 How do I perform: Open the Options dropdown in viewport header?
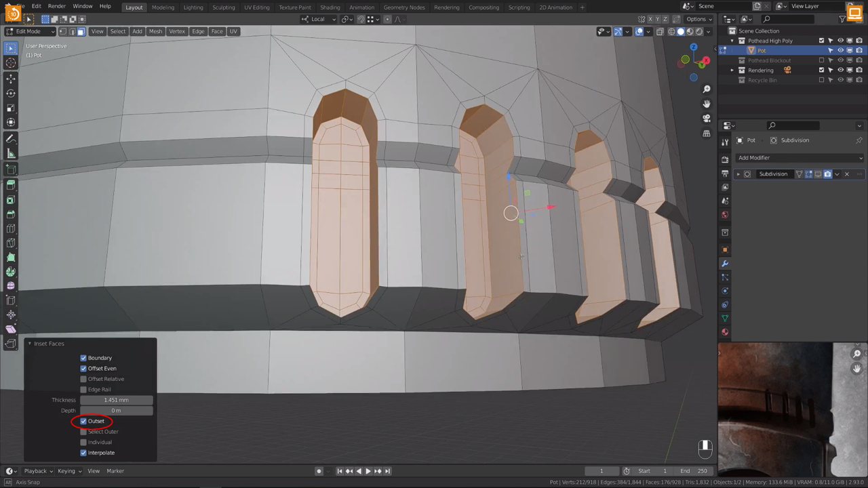(x=699, y=19)
